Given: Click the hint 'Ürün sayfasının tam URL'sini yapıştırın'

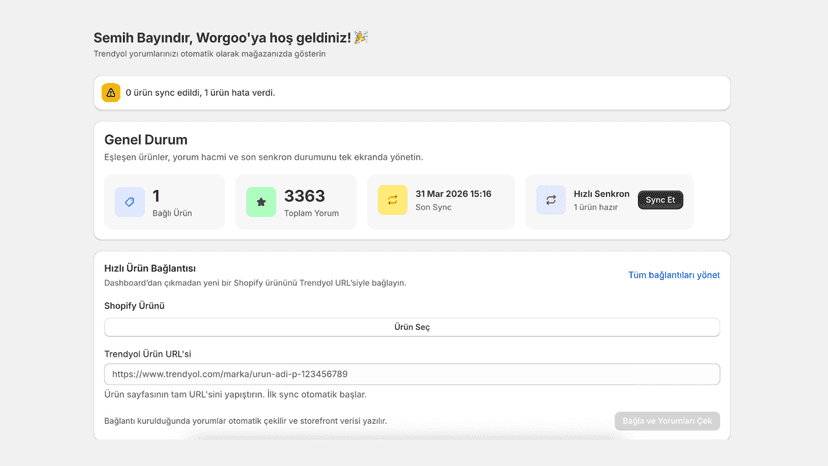Looking at the screenshot, I should (x=235, y=394).
